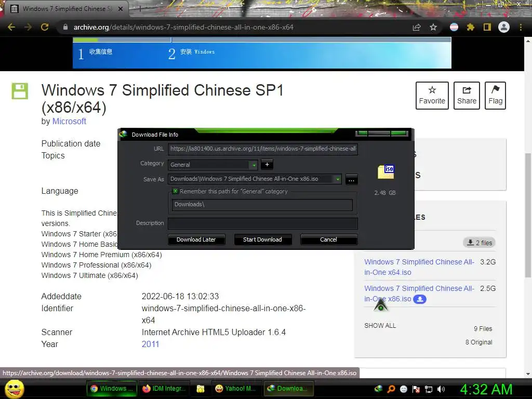Toggle Remember this path for General checkbox
The width and height of the screenshot is (532, 399).
(175, 191)
